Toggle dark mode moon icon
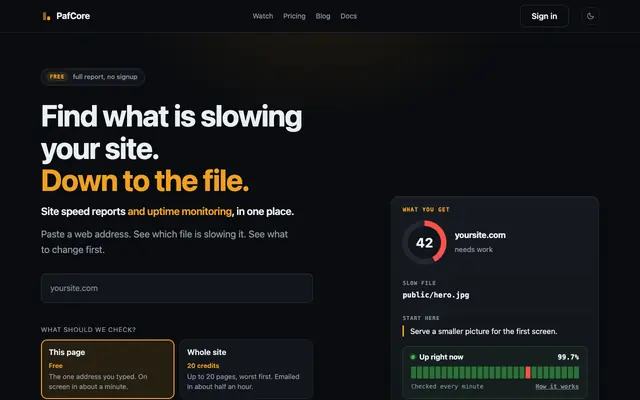Viewport: 640px width, 400px height. coord(590,16)
